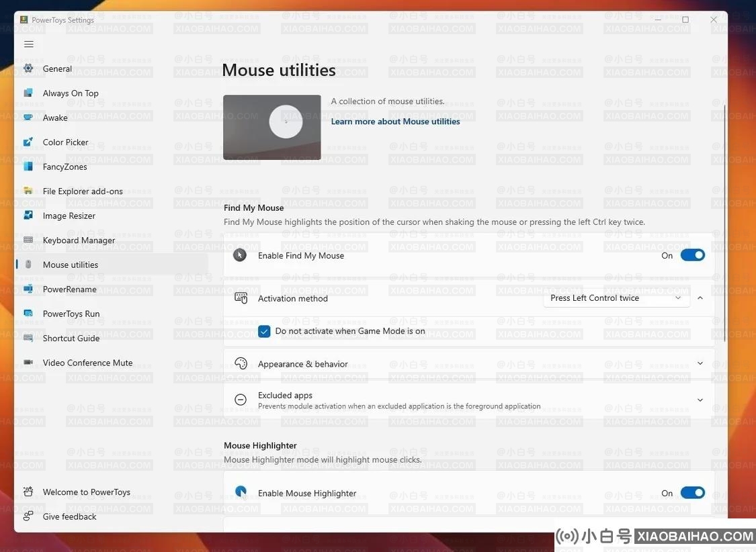Open the Press Left Control twice dropdown
756x552 pixels.
pyautogui.click(x=617, y=298)
